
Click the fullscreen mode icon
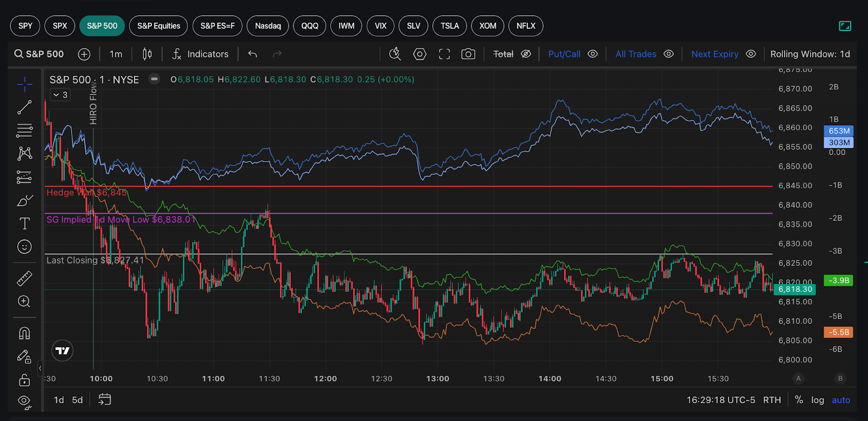pos(444,54)
